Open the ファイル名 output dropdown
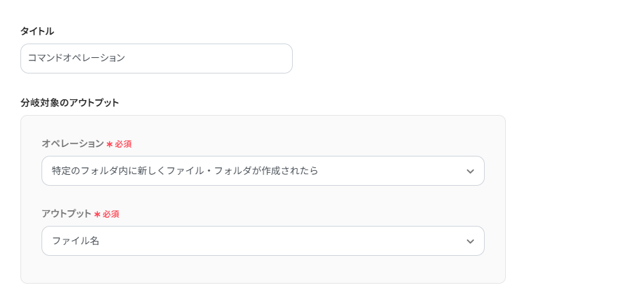This screenshot has width=644, height=298. tap(263, 241)
